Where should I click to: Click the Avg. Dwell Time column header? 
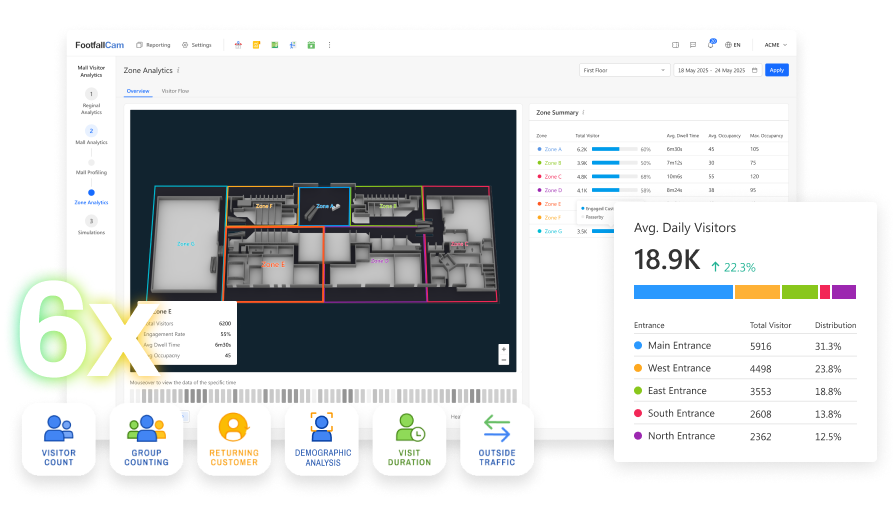683,136
